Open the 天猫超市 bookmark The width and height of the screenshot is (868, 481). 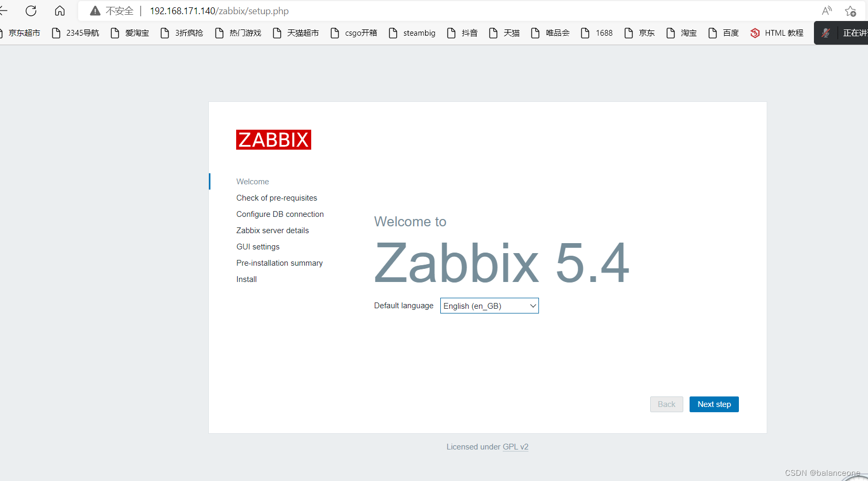tap(296, 33)
